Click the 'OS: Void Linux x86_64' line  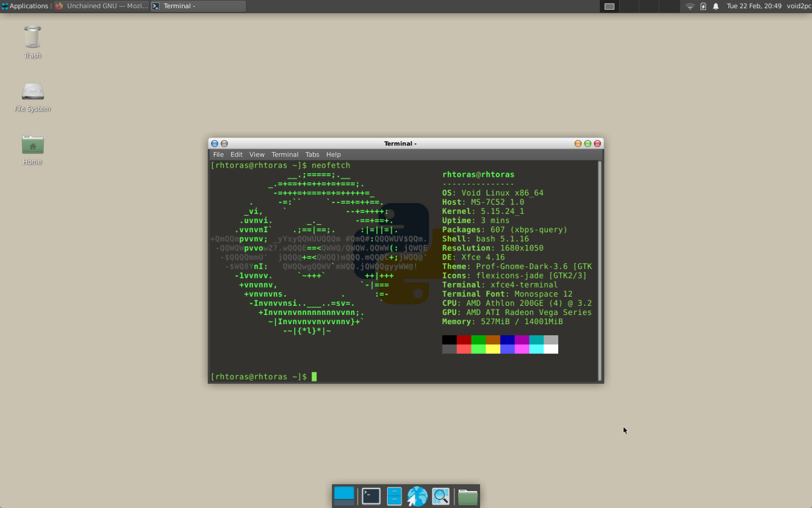(493, 193)
